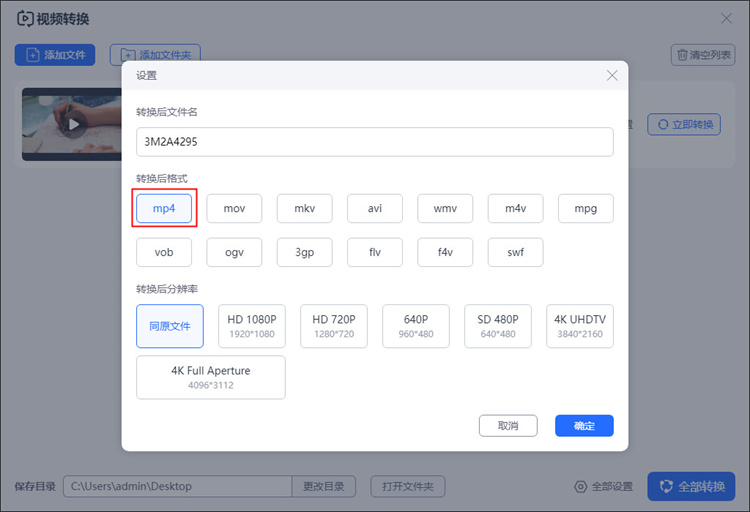This screenshot has width=750, height=512.
Task: Click the save directory path field
Action: pos(177,486)
